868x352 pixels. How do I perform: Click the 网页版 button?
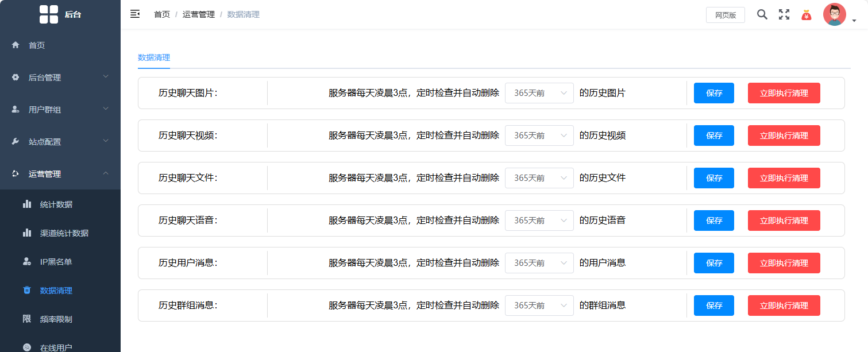point(725,15)
